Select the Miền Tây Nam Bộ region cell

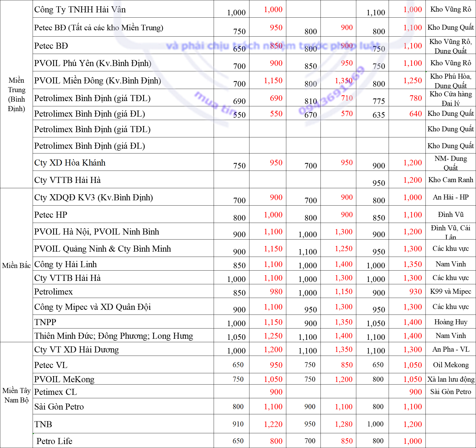tap(17, 395)
